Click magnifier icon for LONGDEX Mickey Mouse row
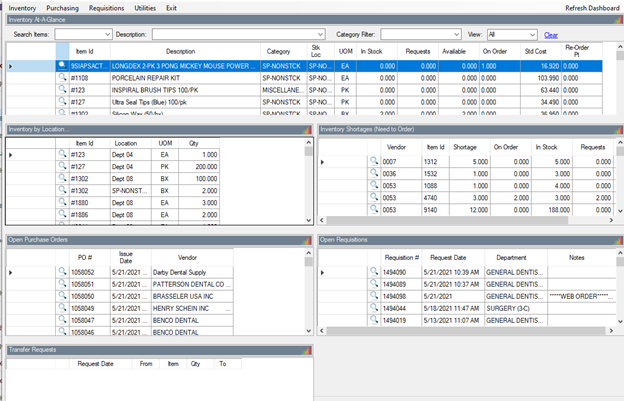The image size is (624, 401). pyautogui.click(x=62, y=65)
